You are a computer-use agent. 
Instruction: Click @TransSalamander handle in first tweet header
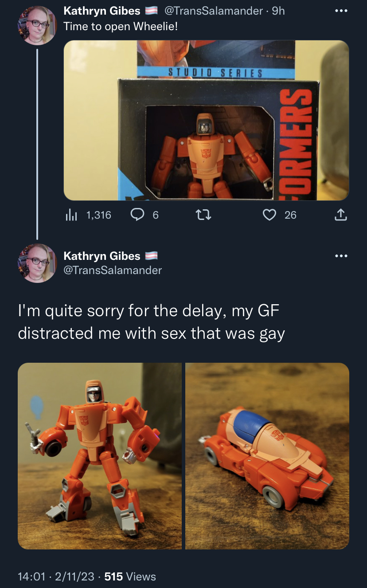pyautogui.click(x=214, y=11)
